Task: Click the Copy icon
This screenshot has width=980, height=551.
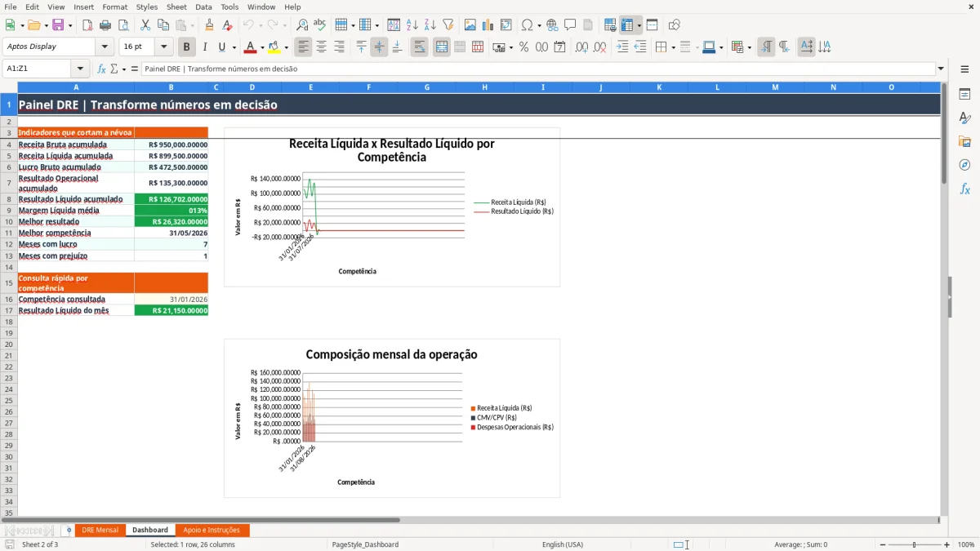Action: (163, 25)
